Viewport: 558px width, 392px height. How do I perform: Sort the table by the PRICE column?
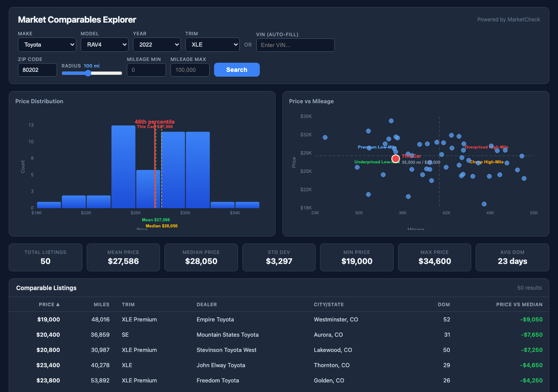point(49,304)
